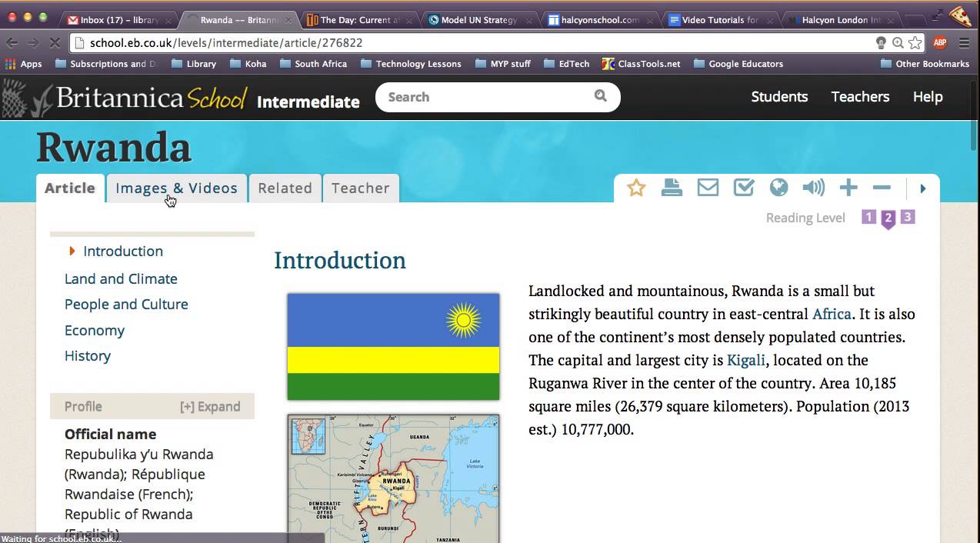Follow the Africa link in the article

(832, 314)
